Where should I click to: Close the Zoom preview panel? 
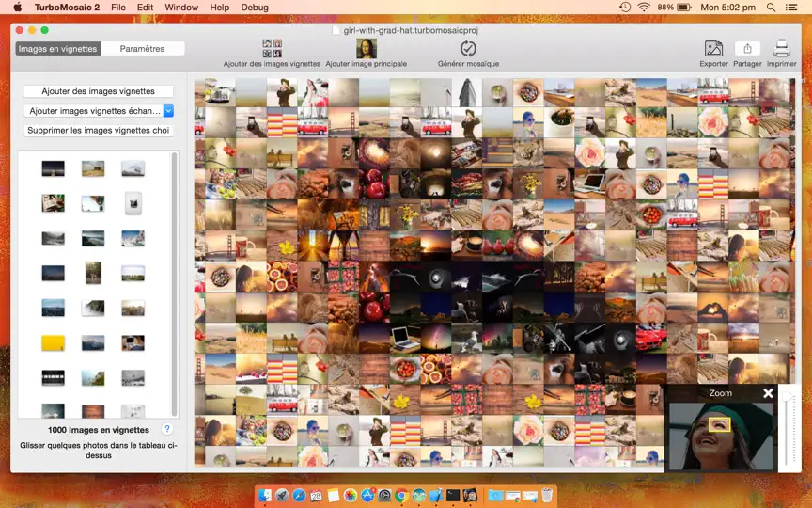click(x=768, y=393)
